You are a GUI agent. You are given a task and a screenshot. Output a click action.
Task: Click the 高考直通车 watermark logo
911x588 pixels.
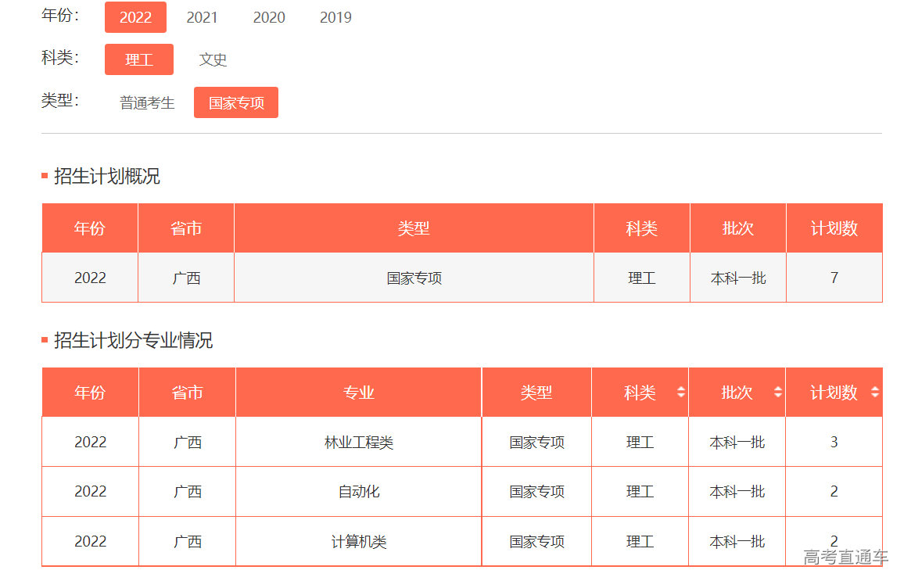[845, 557]
